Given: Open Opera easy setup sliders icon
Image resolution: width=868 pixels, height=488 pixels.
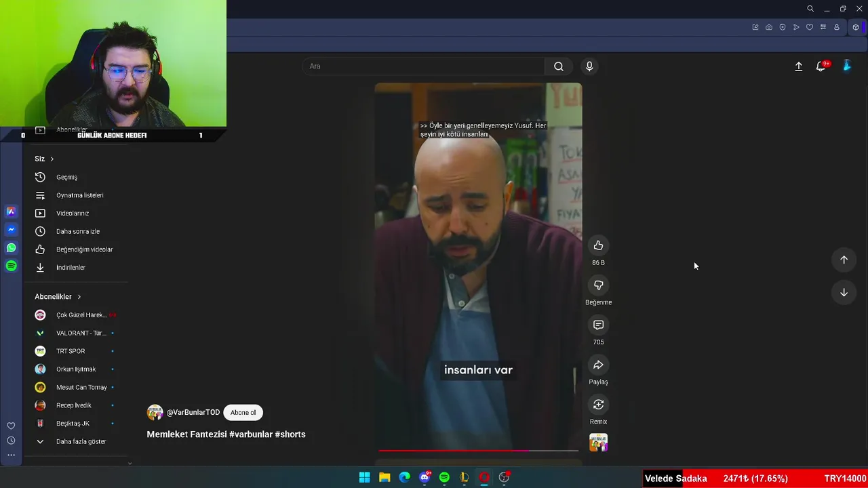Looking at the screenshot, I should (x=823, y=27).
